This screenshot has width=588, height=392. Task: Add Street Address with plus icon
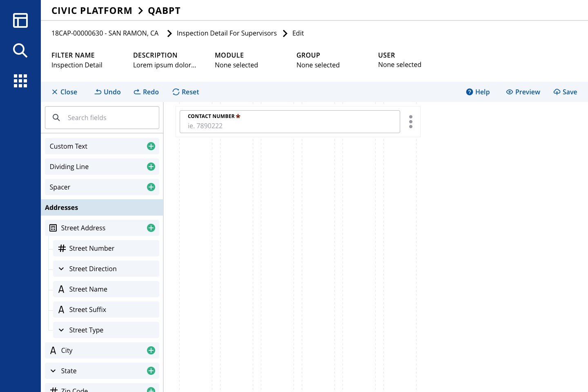(x=151, y=228)
